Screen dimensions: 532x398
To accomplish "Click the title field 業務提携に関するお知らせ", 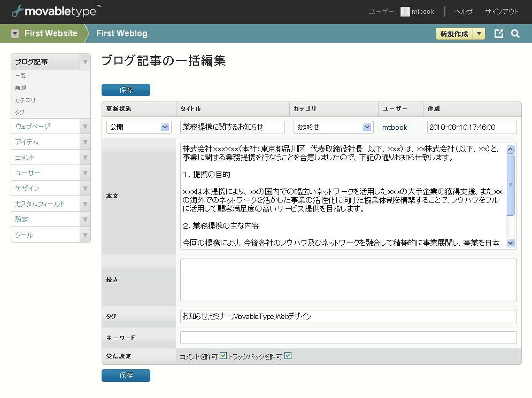I will pos(233,127).
